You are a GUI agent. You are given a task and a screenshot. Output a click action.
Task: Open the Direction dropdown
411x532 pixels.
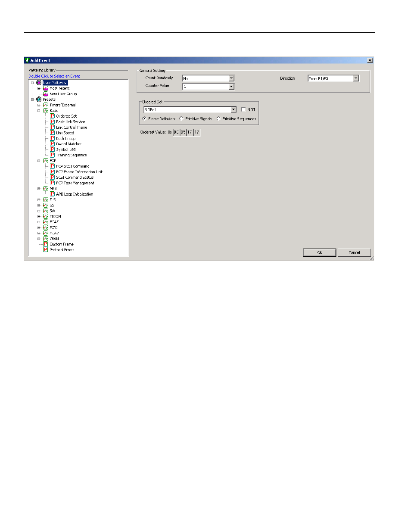coord(356,78)
